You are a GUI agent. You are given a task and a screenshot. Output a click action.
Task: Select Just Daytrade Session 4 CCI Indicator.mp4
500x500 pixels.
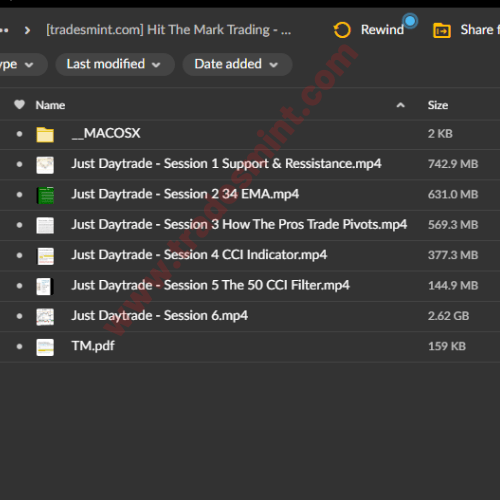(x=199, y=255)
